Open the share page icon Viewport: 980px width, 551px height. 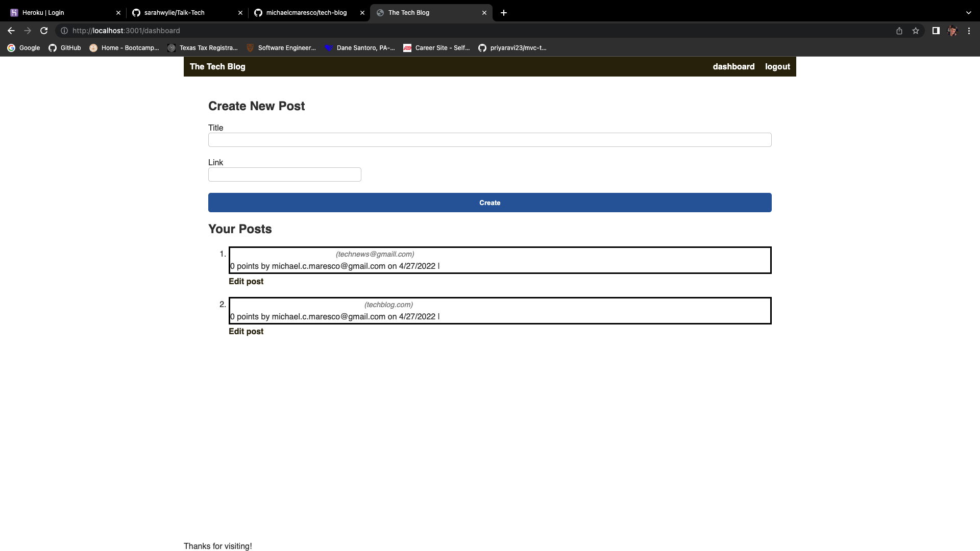pyautogui.click(x=899, y=31)
